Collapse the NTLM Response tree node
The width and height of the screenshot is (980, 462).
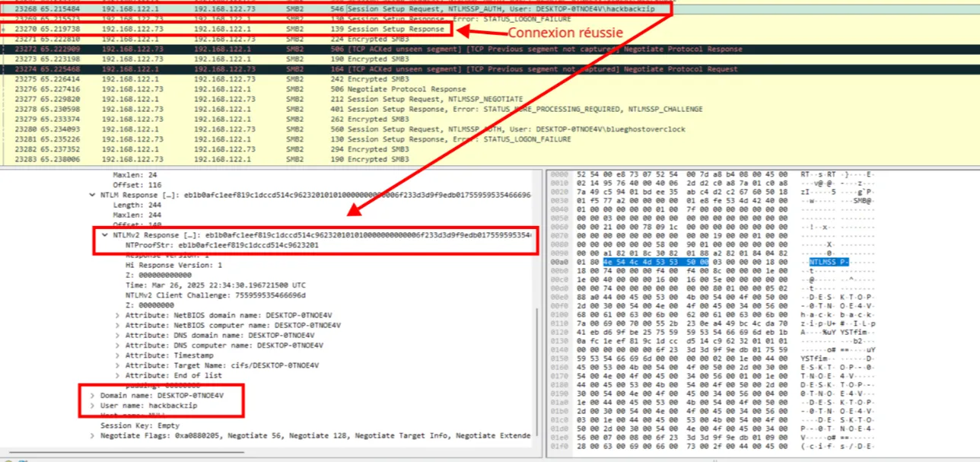92,195
